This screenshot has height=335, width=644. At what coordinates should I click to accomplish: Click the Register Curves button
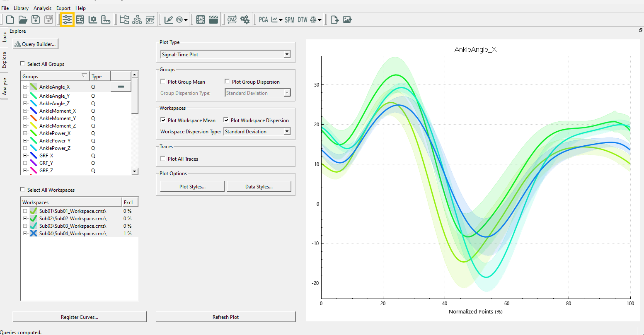tap(80, 317)
